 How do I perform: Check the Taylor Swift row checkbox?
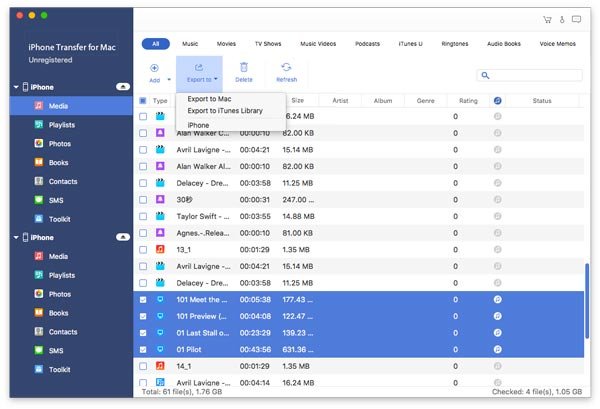(x=143, y=216)
